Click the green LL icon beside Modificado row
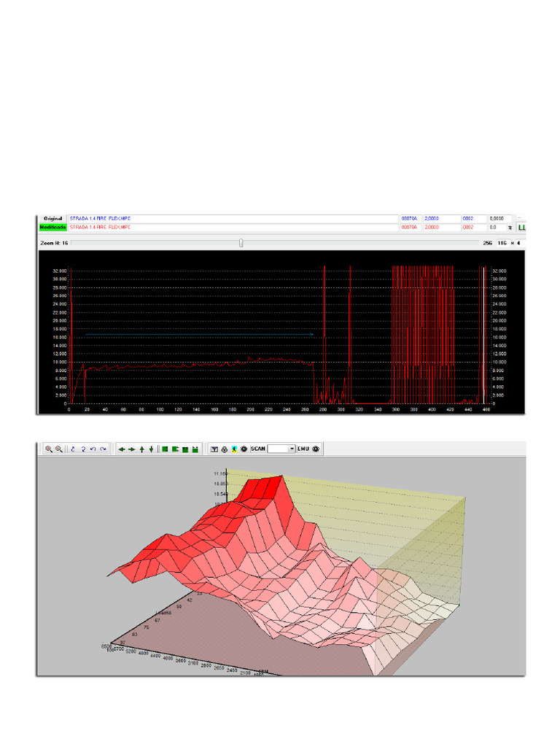Viewport: 560px width, 747px height. (x=521, y=228)
